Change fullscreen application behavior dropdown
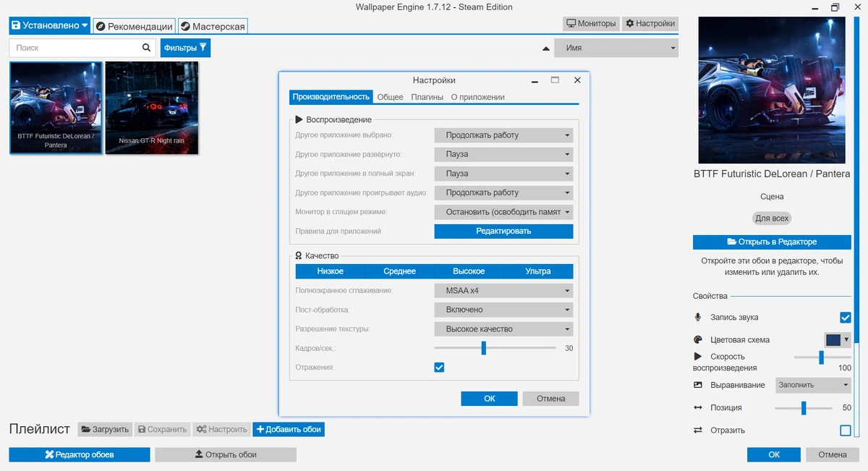868x471 pixels. tap(503, 174)
